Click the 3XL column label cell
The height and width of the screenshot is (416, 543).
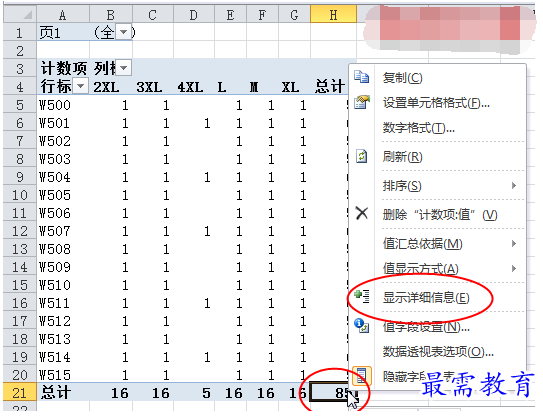(x=153, y=86)
